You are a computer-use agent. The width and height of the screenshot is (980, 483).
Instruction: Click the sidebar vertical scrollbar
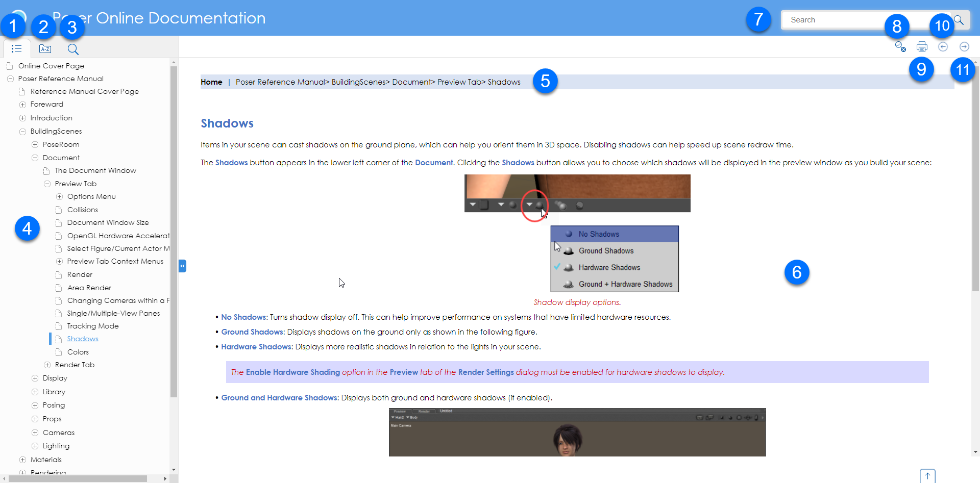[174, 232]
